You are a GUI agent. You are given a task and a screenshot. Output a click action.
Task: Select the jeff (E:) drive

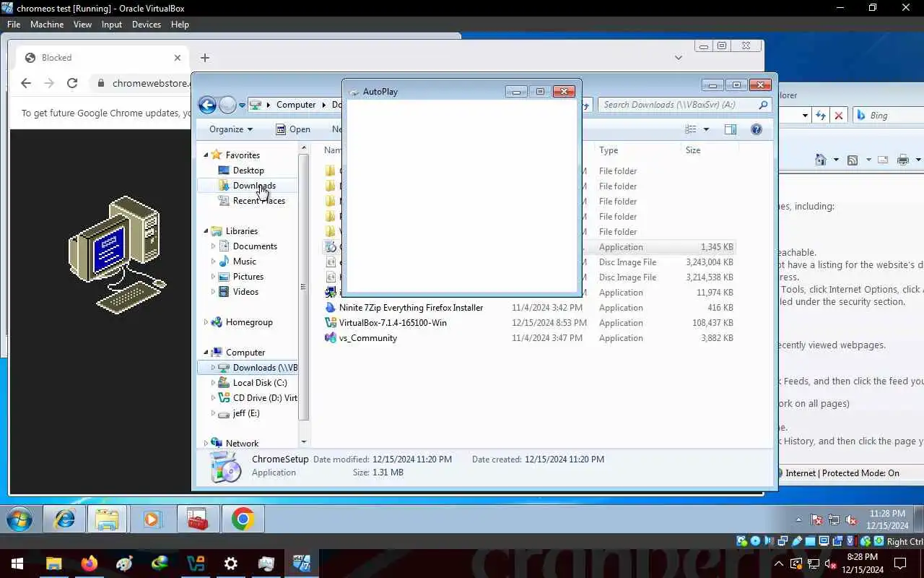tap(246, 413)
